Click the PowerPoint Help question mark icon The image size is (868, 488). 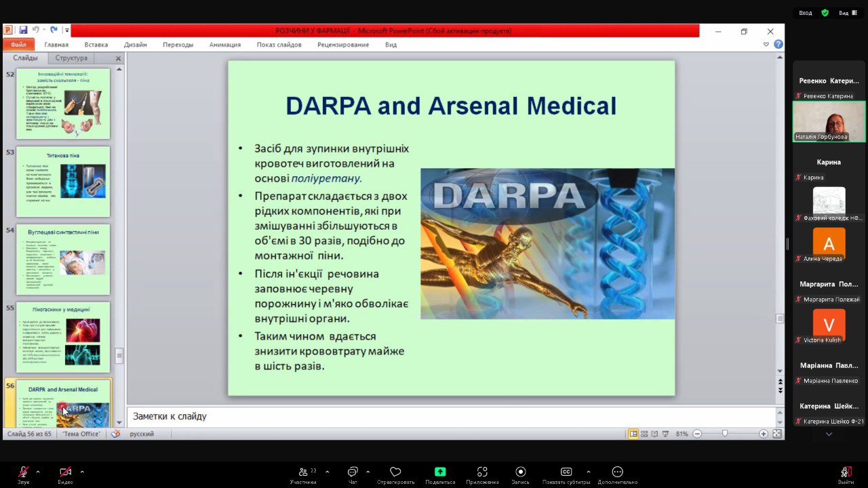pyautogui.click(x=778, y=44)
